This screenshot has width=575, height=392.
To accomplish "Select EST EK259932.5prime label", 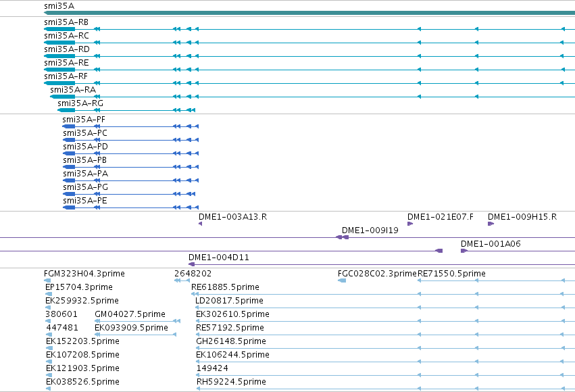I will point(82,301).
